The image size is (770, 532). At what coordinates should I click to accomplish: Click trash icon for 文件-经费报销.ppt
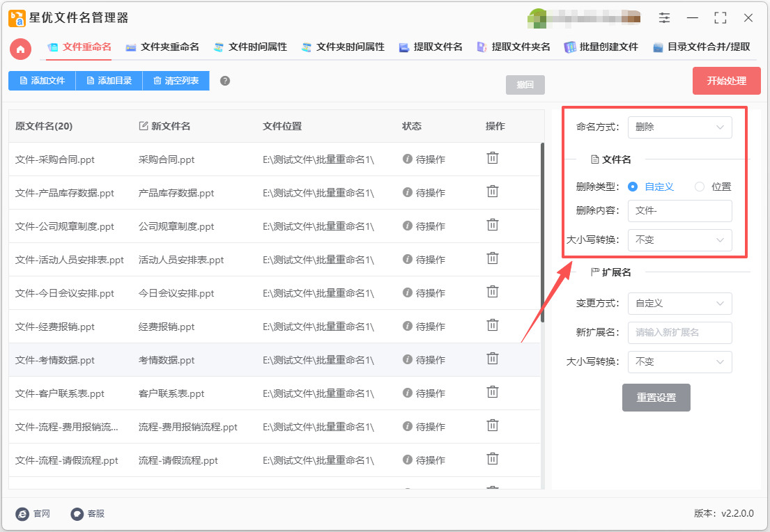coord(493,325)
